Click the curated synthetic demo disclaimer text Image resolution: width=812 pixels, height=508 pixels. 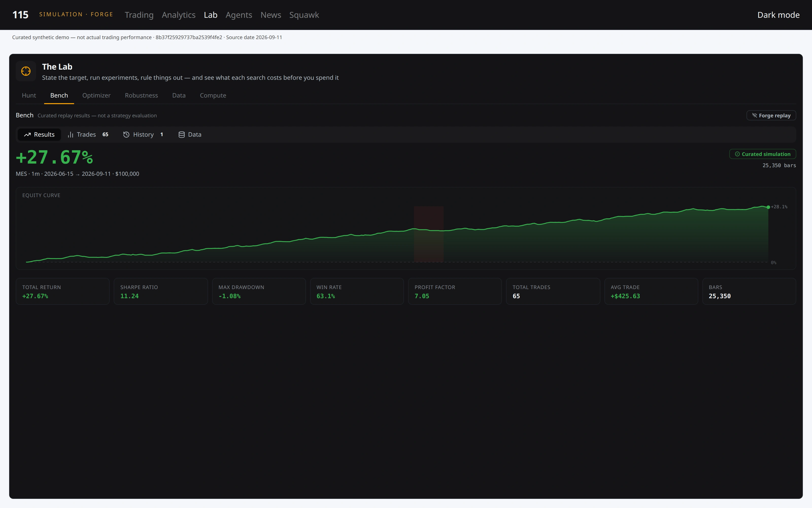click(x=147, y=37)
